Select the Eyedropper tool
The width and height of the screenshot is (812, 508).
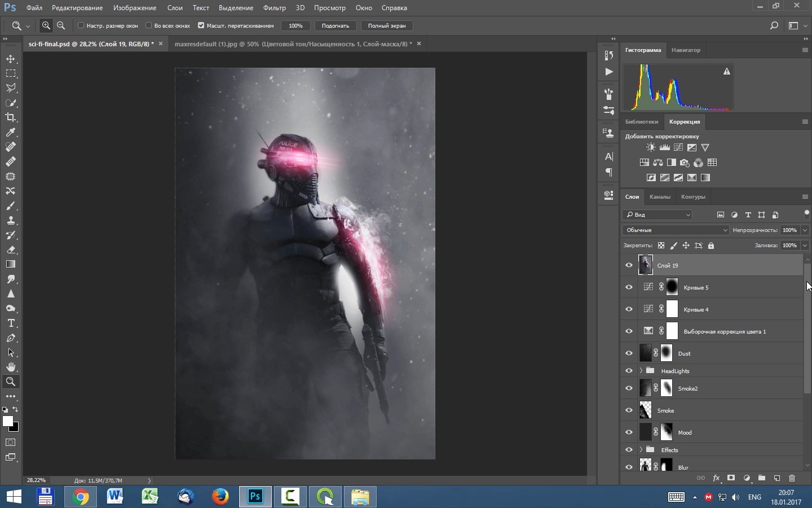pyautogui.click(x=11, y=132)
